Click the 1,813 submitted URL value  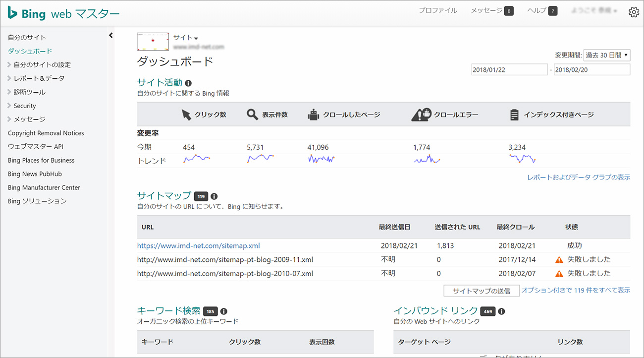tap(445, 245)
